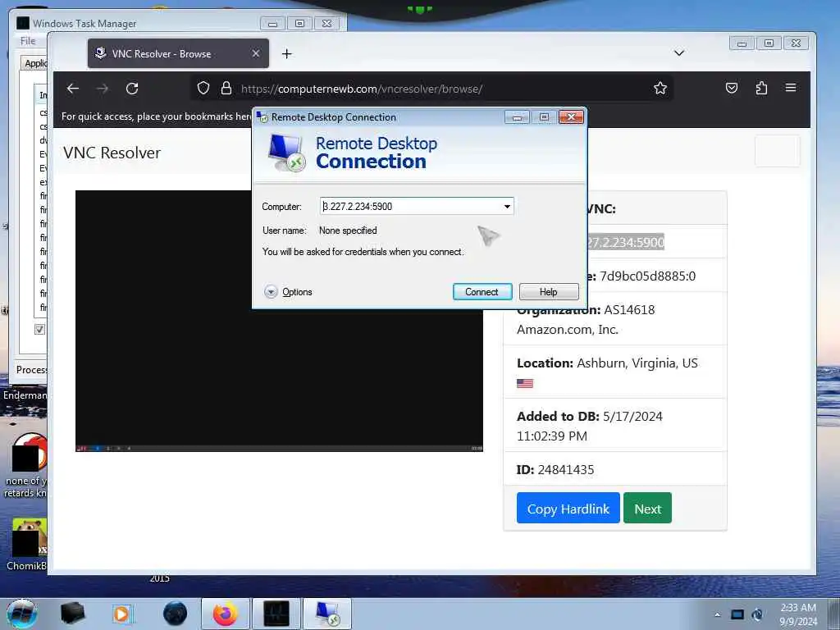Image resolution: width=840 pixels, height=630 pixels.
Task: Reload the page with the refresh icon
Action: 132,89
